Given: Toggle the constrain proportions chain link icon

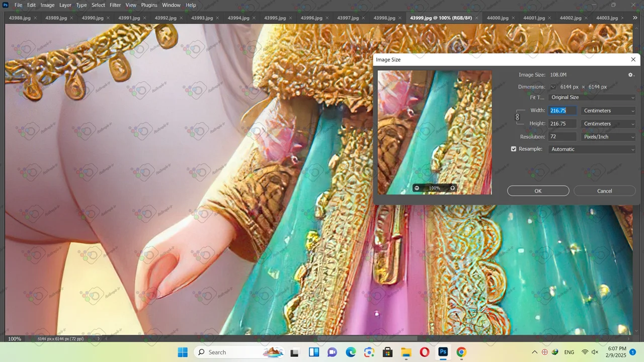Looking at the screenshot, I should (x=517, y=117).
